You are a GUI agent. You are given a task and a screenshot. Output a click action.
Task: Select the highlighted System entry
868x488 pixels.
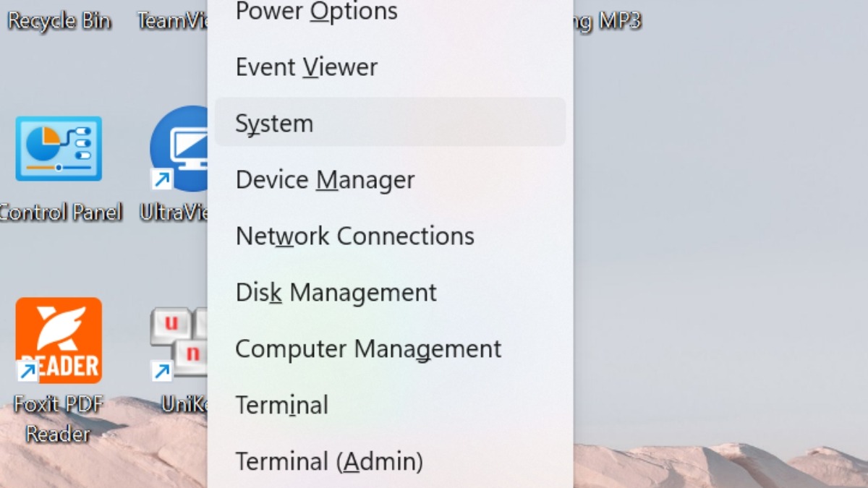pyautogui.click(x=391, y=122)
